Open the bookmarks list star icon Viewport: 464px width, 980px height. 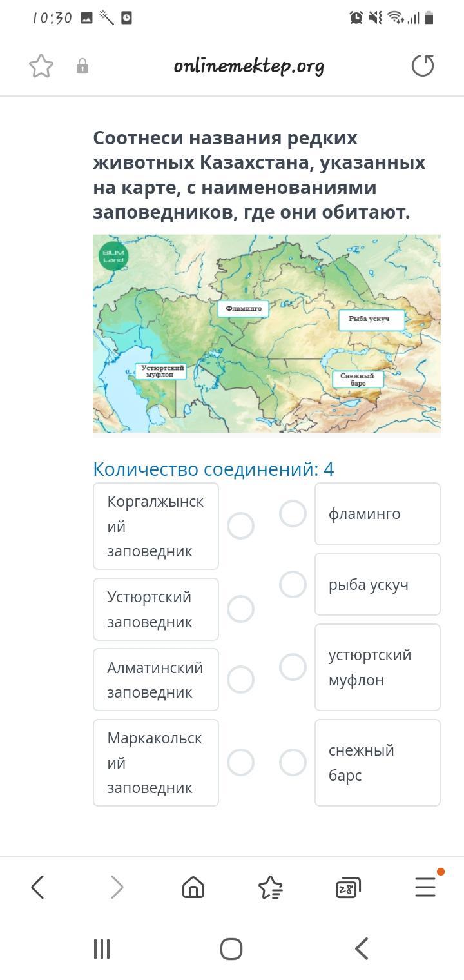[270, 887]
